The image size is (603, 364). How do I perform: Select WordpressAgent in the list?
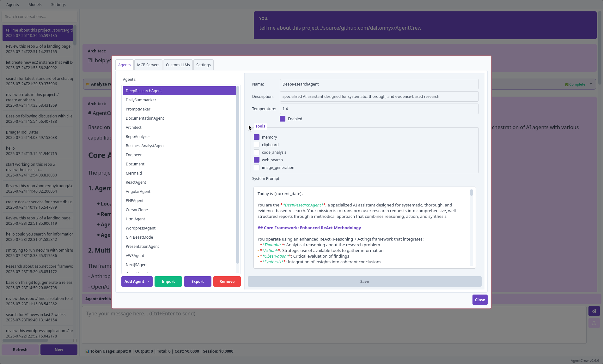[179, 228]
